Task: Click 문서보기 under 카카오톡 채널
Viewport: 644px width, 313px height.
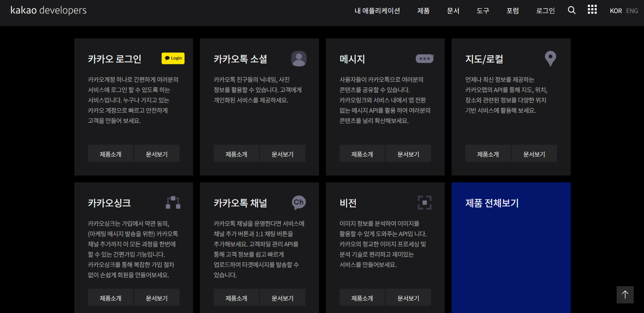Action: click(x=282, y=297)
